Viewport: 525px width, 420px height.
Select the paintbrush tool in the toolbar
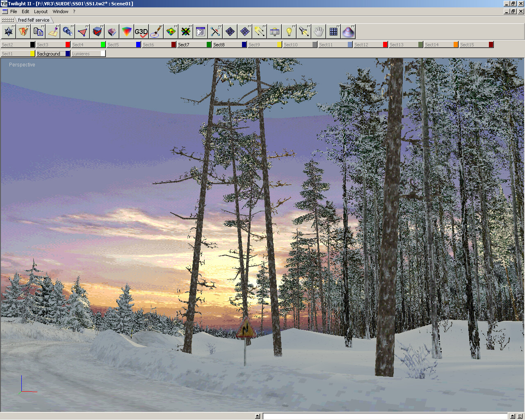click(x=156, y=31)
